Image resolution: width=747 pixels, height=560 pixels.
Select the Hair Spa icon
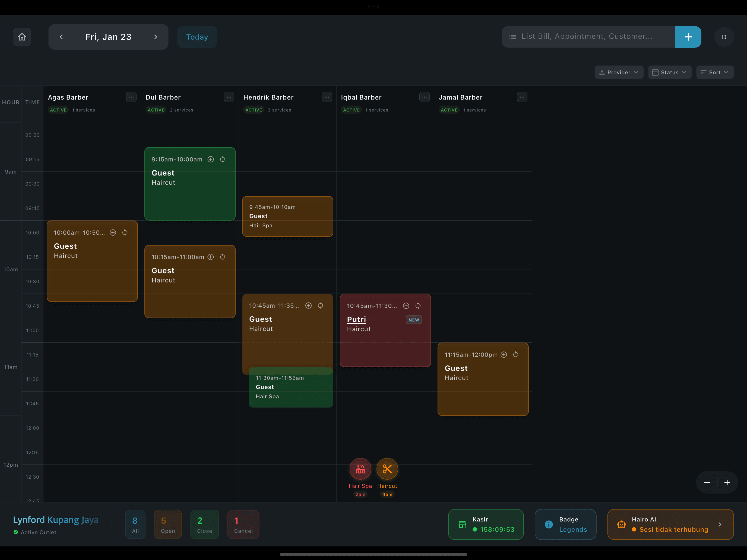tap(360, 469)
